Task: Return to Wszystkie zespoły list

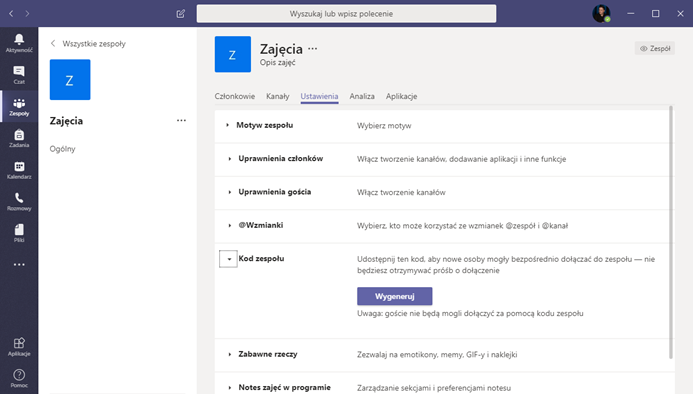Action: coord(88,43)
